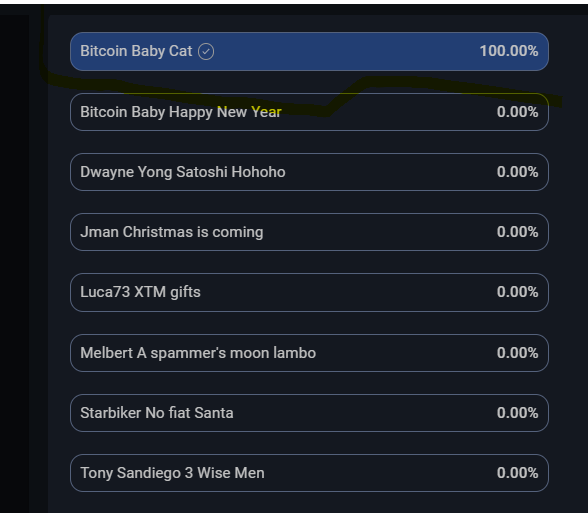Vote for Melbert A spammer's moon lambo

(x=309, y=353)
